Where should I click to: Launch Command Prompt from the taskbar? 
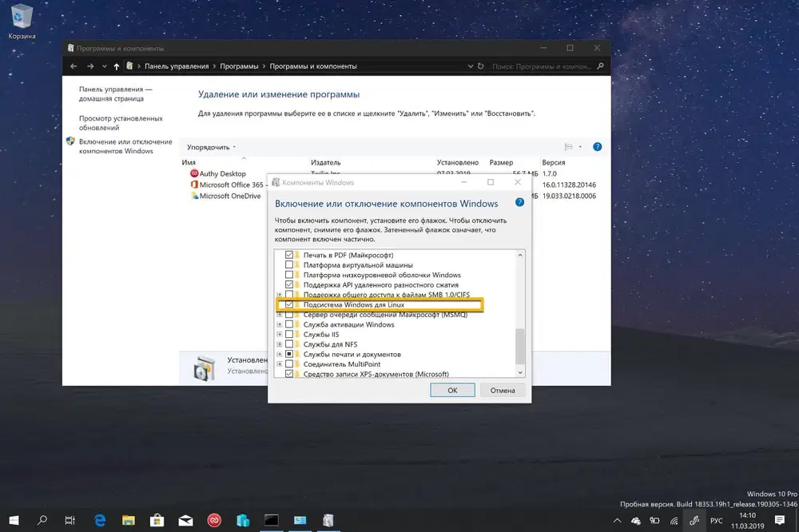coord(272,519)
